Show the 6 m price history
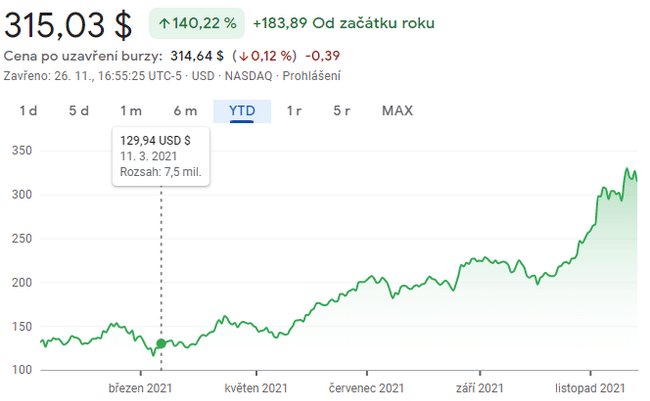The height and width of the screenshot is (401, 650). point(185,111)
